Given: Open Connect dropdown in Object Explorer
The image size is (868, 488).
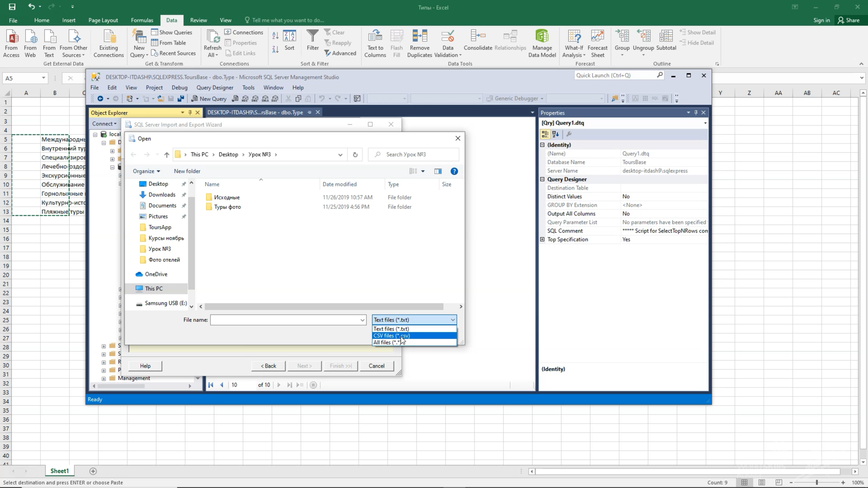Looking at the screenshot, I should coord(104,124).
